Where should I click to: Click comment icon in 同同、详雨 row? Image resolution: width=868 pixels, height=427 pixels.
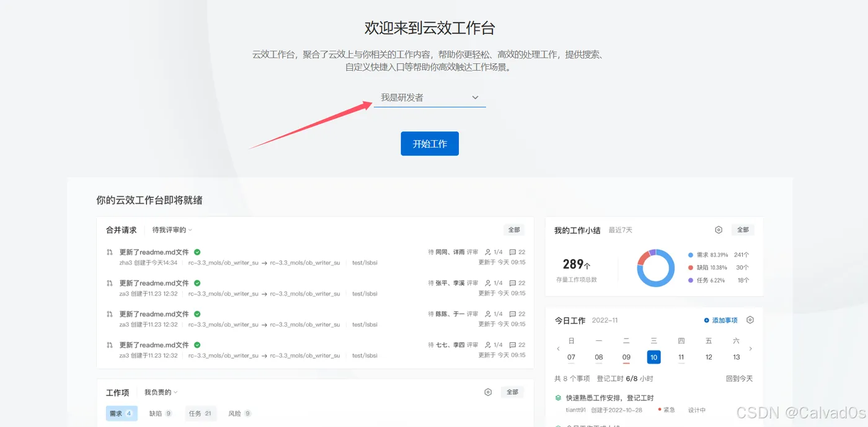pos(513,252)
